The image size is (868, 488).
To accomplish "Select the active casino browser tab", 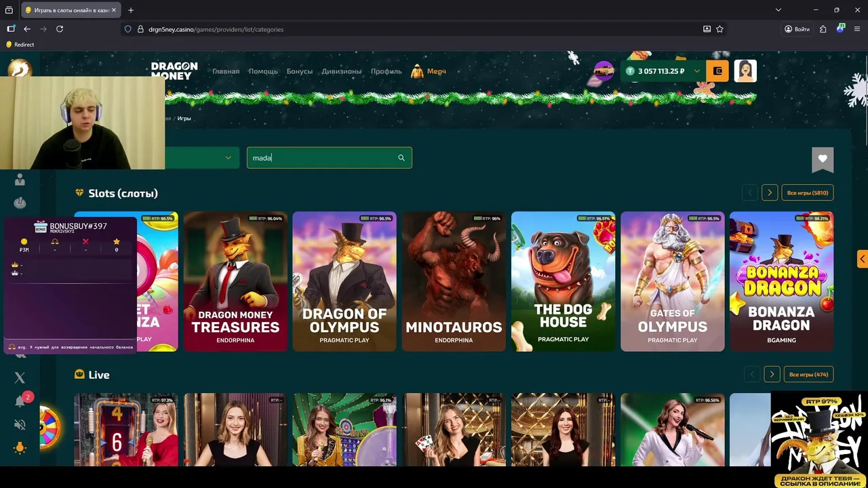I will coord(71,10).
